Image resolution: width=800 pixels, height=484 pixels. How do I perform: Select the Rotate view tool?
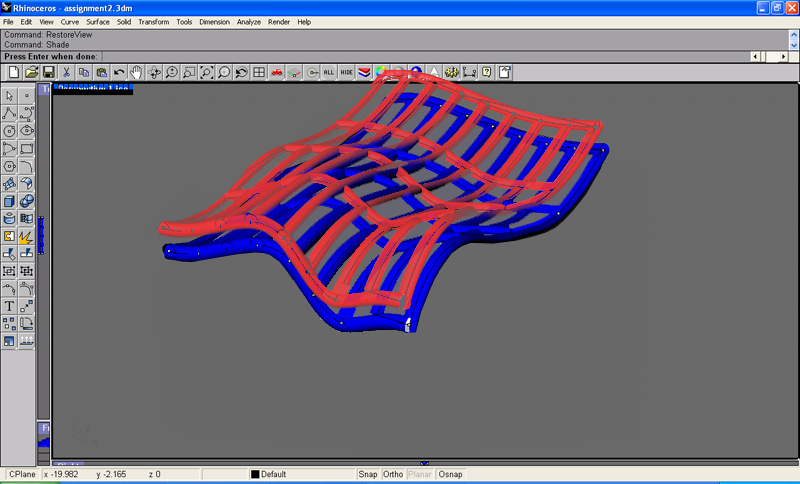[154, 72]
